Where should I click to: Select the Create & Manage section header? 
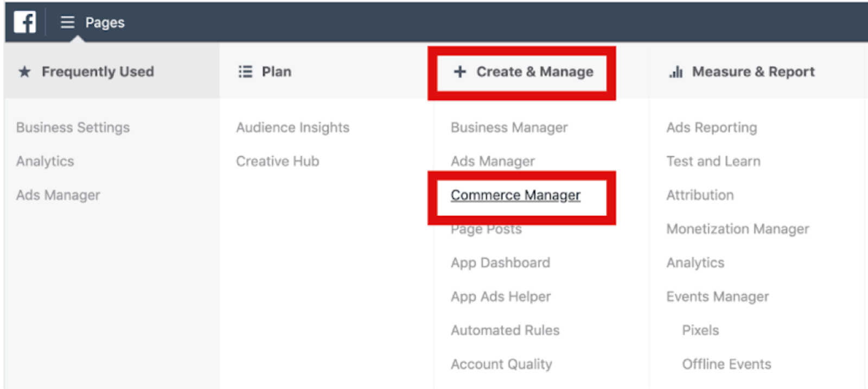coord(535,72)
